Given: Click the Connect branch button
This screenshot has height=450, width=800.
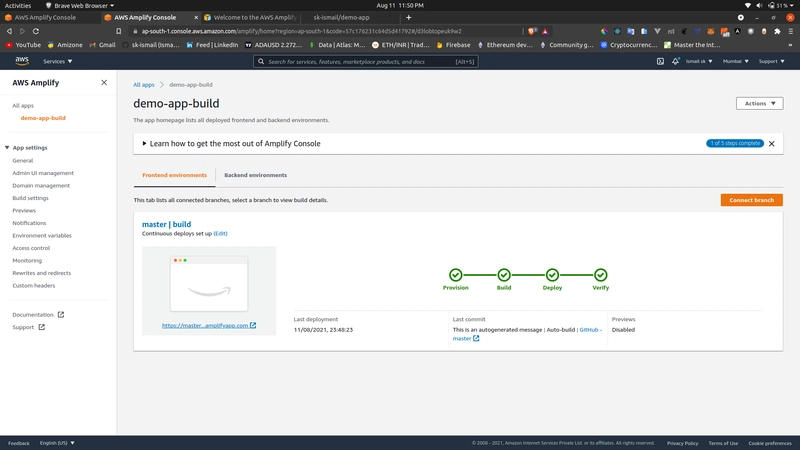Looking at the screenshot, I should 751,200.
